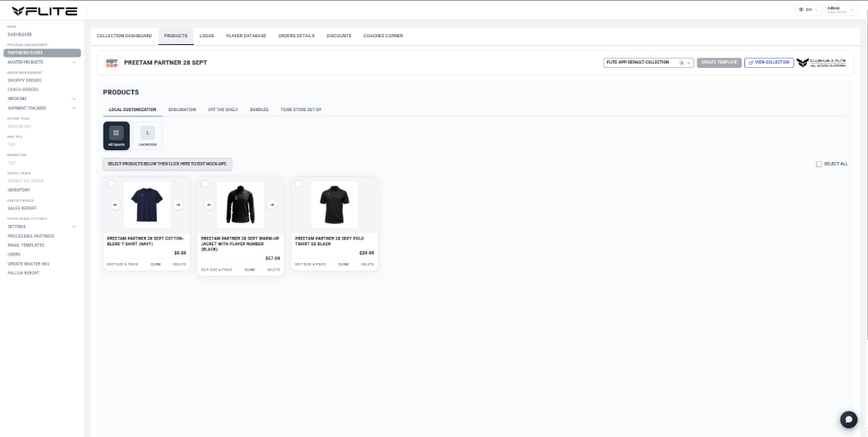Open Shopify Orders in sidebar
868x437 pixels.
[25, 81]
